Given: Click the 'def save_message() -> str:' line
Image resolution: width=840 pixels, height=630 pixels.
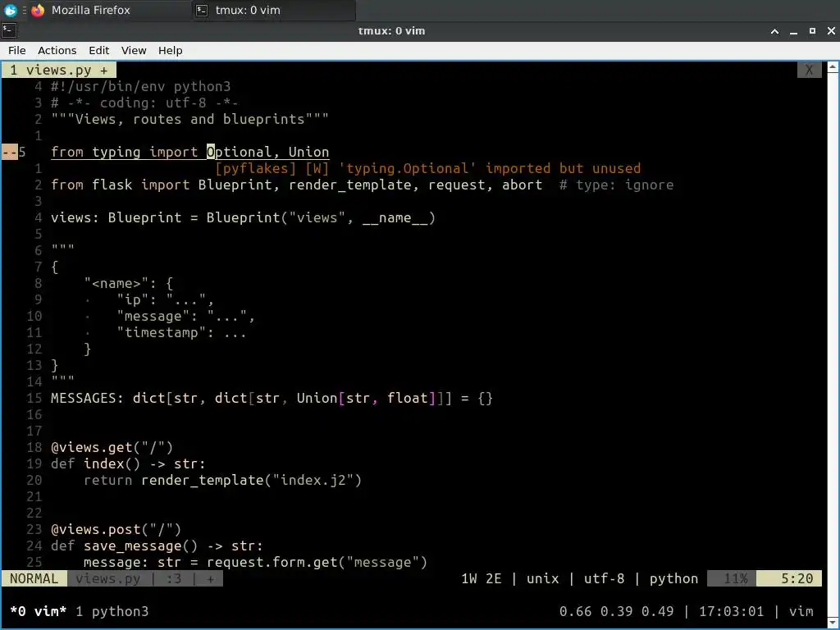Looking at the screenshot, I should [157, 546].
